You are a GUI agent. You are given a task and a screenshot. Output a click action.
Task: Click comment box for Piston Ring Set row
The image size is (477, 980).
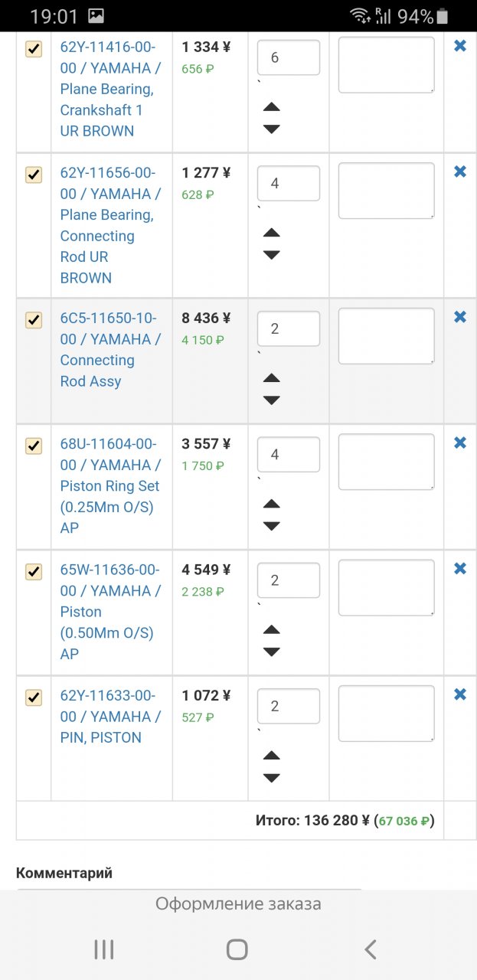(386, 462)
